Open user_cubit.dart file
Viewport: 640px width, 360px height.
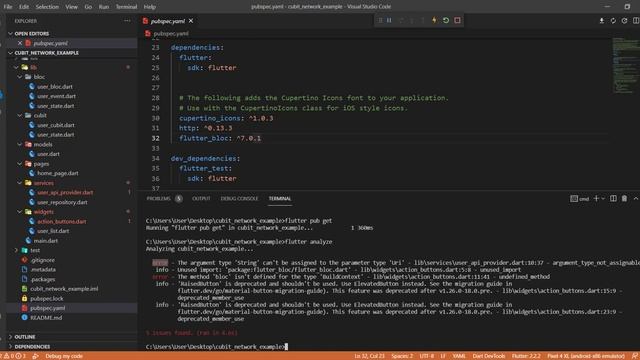(x=56, y=125)
